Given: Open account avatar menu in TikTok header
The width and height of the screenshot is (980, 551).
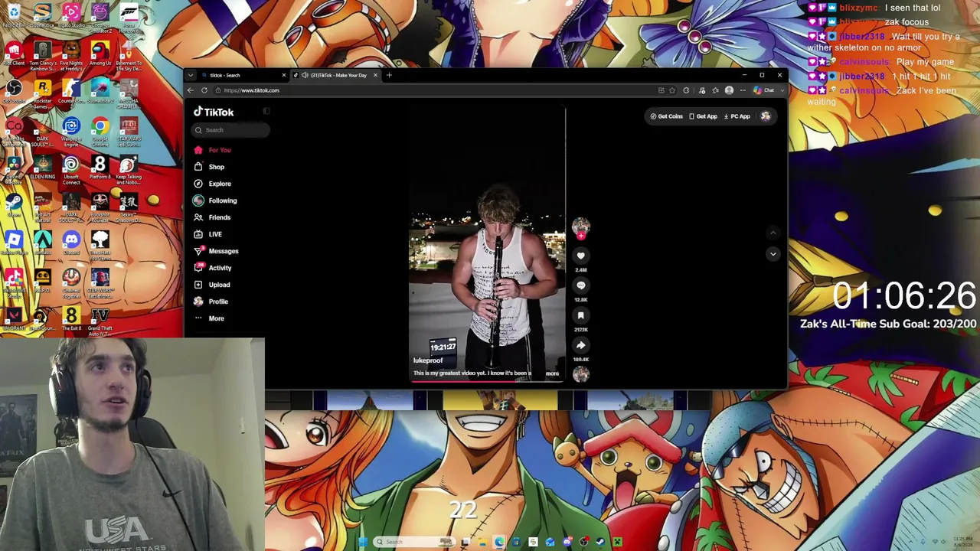Looking at the screenshot, I should point(765,116).
